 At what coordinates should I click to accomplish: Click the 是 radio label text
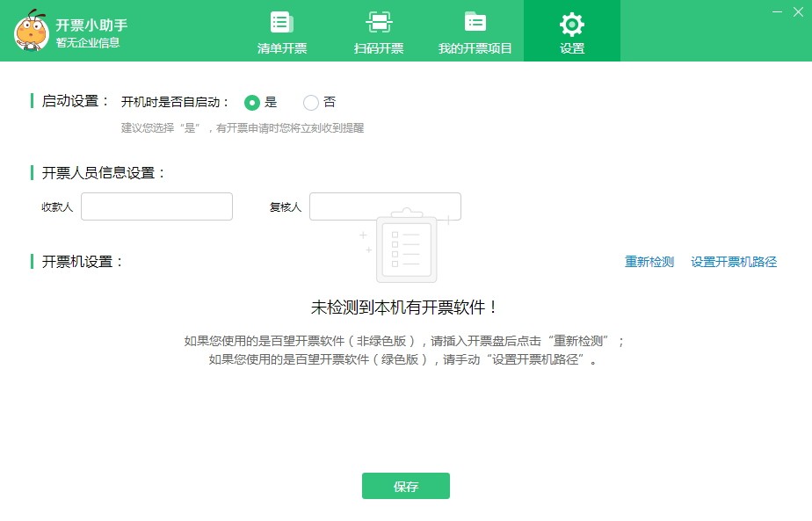point(271,102)
